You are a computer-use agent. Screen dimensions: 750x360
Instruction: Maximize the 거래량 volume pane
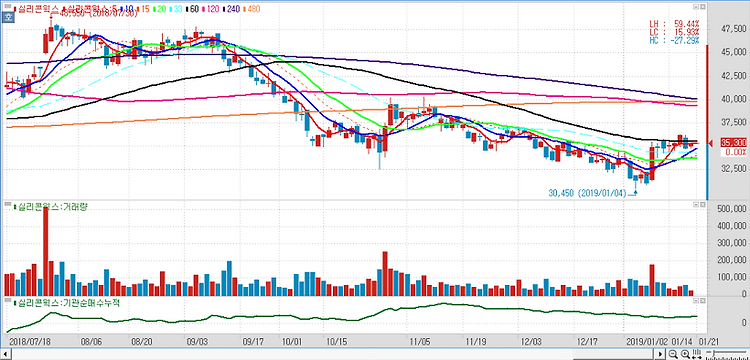click(x=703, y=205)
